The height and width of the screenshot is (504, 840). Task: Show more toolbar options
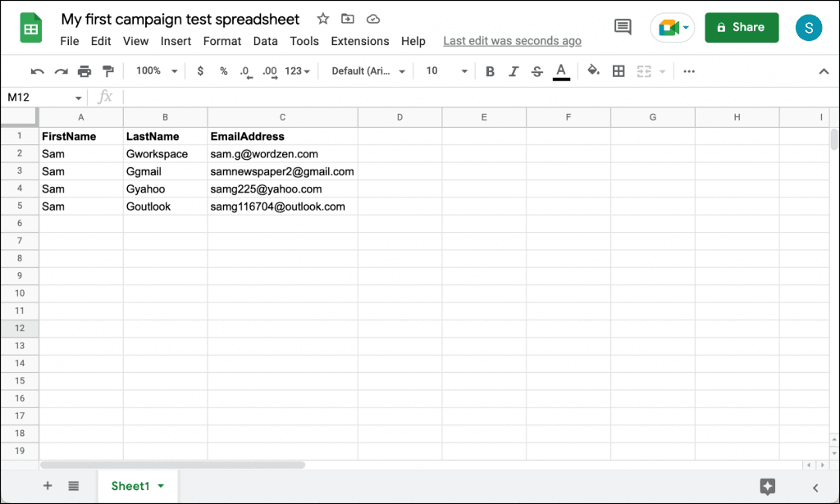tap(689, 71)
